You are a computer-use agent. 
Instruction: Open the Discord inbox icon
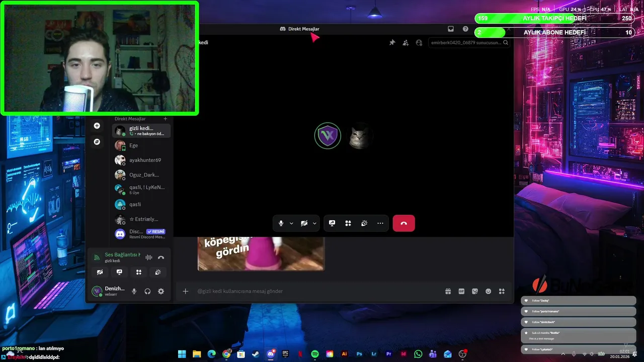click(x=451, y=29)
